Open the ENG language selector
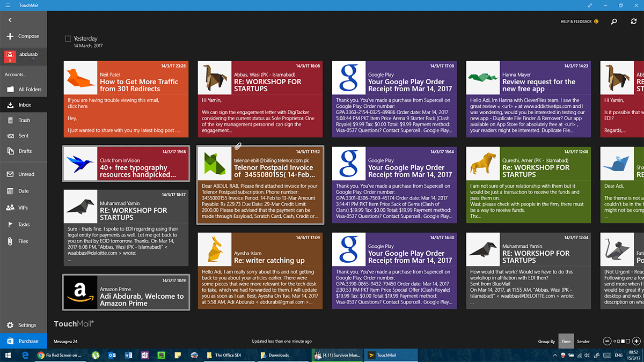The image size is (644, 362). click(618, 355)
